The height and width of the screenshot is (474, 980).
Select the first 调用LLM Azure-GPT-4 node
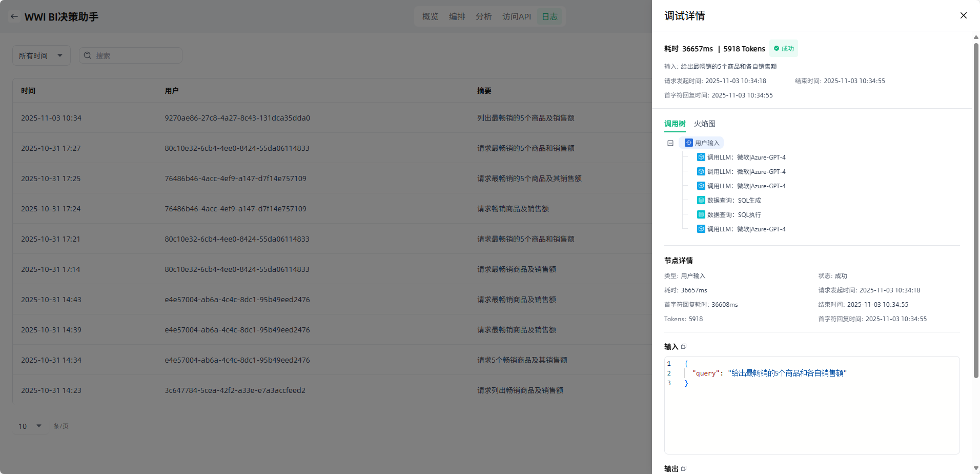tap(746, 157)
